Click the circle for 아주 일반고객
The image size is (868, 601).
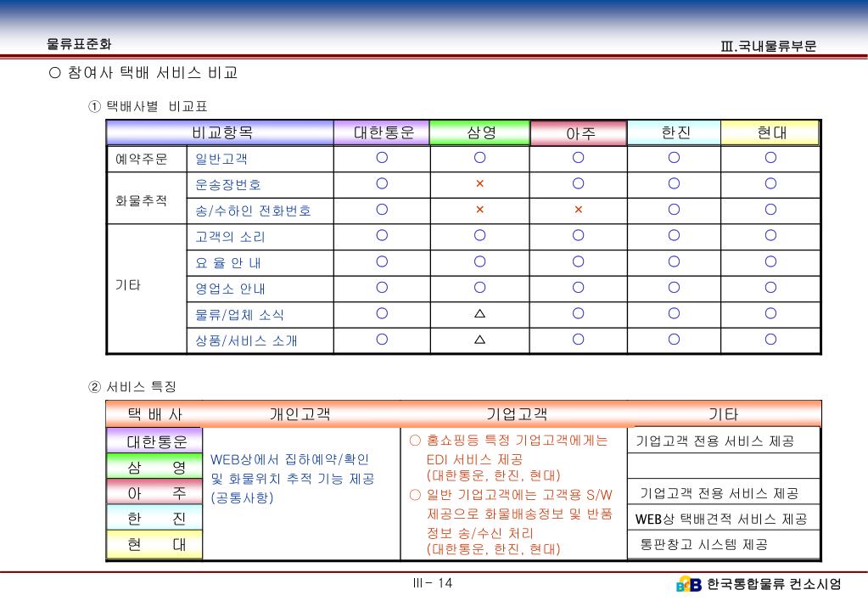pos(579,157)
